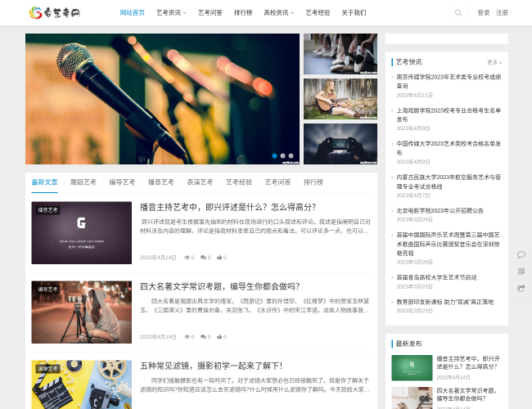
Task: Open news 内蒙古民族大学2023年航空服务艺术
Action: click(x=449, y=182)
